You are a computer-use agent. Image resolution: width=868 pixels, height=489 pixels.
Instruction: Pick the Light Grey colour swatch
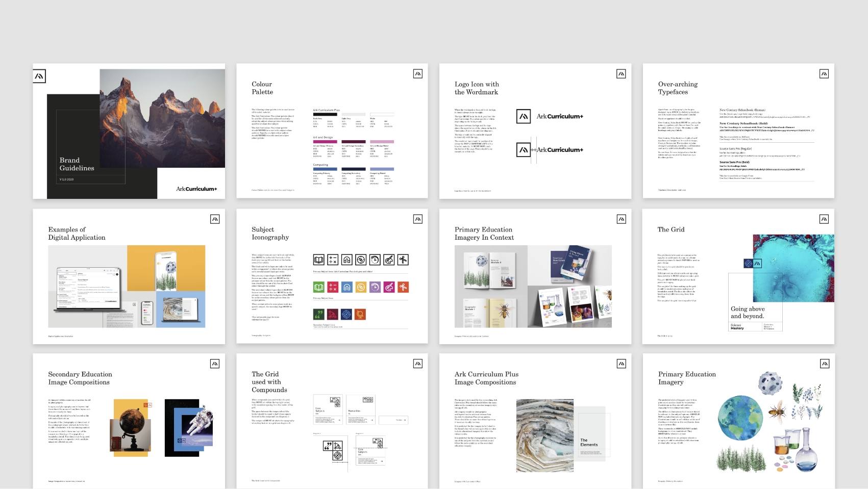353,114
